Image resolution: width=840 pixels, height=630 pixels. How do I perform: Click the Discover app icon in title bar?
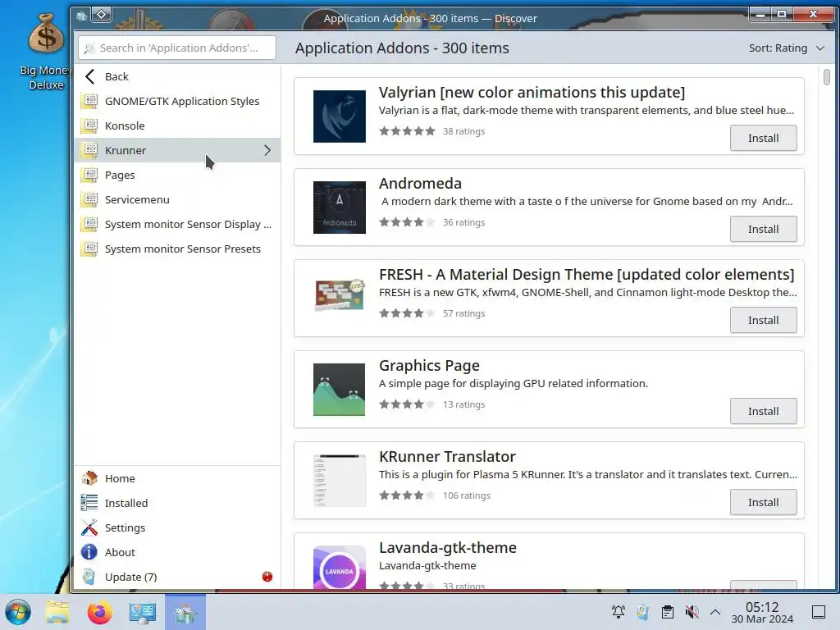pyautogui.click(x=81, y=16)
